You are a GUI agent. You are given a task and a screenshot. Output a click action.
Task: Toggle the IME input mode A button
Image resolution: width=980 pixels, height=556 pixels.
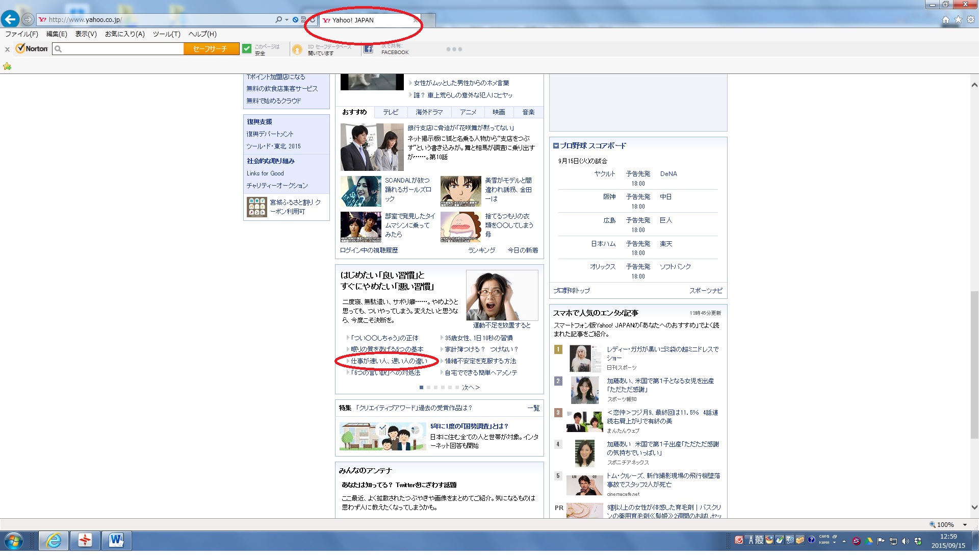tap(751, 540)
